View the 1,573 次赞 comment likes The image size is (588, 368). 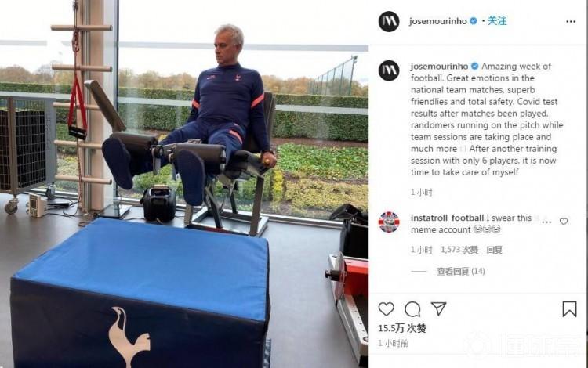coord(459,250)
